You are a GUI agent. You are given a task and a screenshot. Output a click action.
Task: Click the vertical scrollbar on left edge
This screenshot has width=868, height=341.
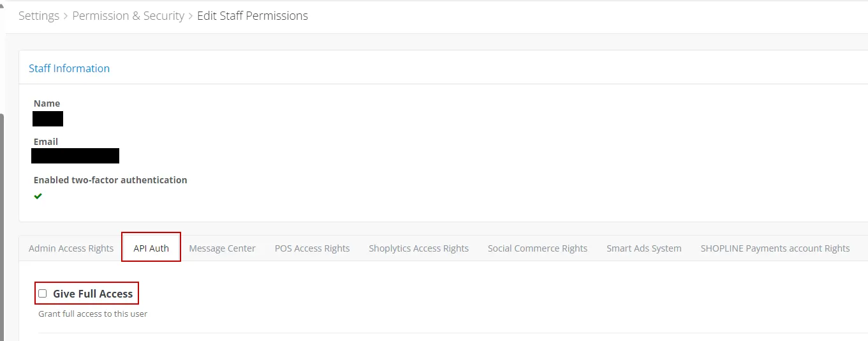(2, 224)
